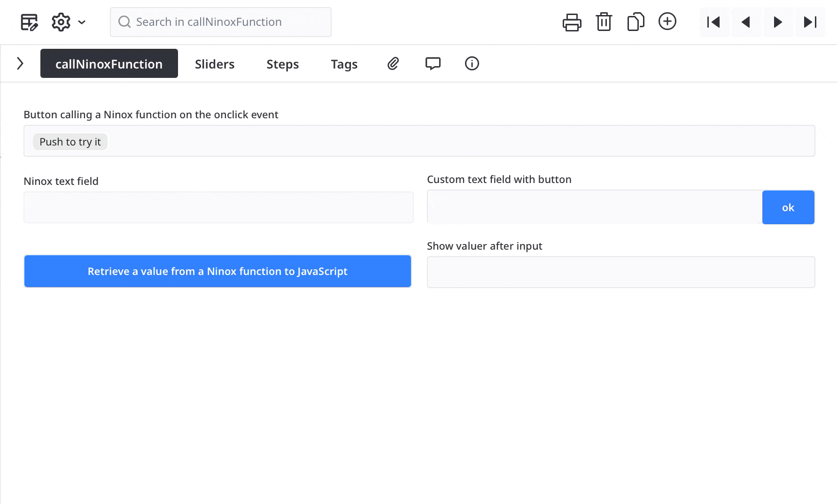Click the edit fields table icon
Image resolution: width=837 pixels, height=504 pixels.
click(x=29, y=22)
